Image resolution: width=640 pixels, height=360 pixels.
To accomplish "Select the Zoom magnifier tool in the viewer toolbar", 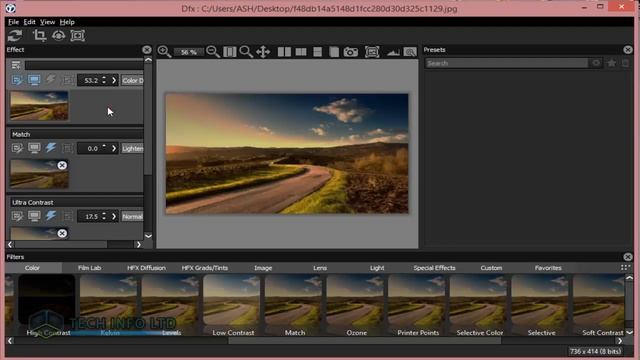I will coord(246,52).
